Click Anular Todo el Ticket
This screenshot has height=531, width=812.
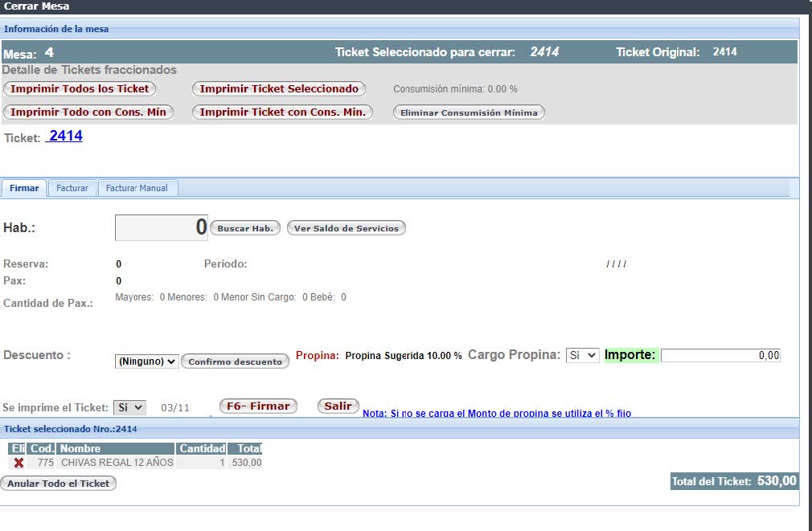(58, 483)
